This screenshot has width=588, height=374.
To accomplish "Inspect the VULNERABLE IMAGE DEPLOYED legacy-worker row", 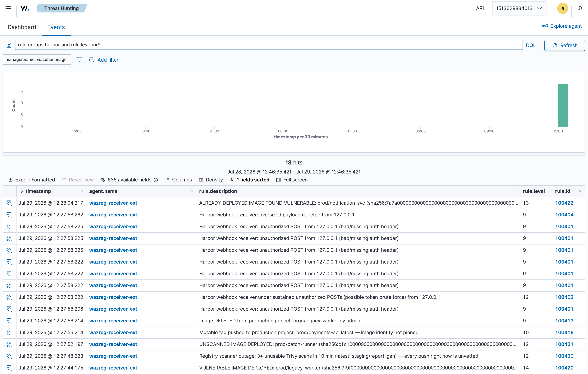I will pyautogui.click(x=9, y=368).
